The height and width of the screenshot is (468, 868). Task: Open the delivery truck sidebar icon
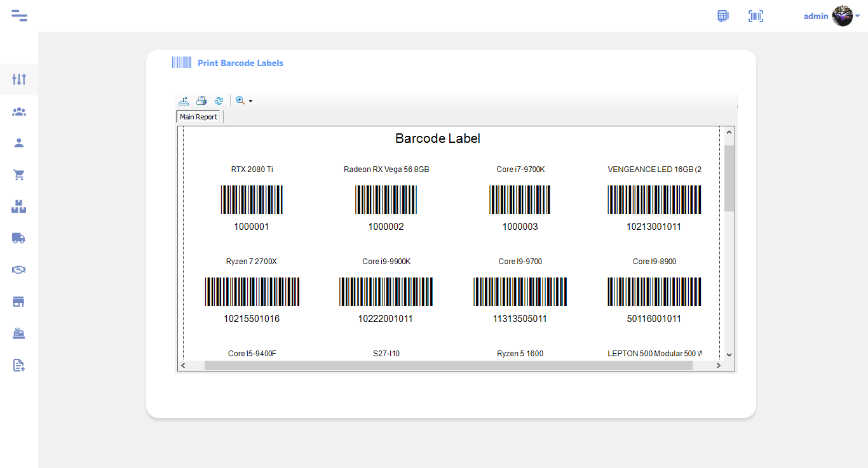pyautogui.click(x=19, y=238)
